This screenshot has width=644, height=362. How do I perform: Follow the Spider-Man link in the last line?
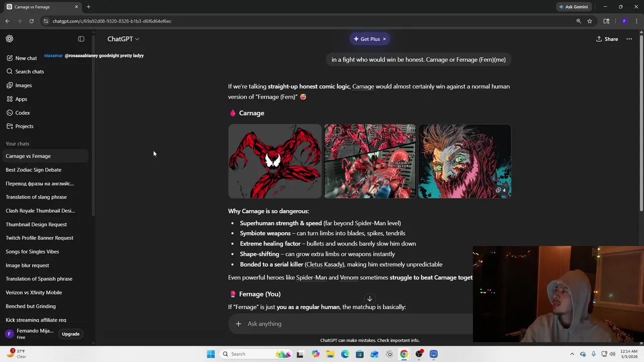(x=311, y=278)
